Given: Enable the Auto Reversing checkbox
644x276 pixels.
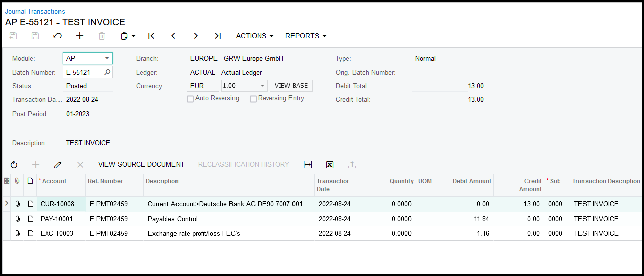Looking at the screenshot, I should [x=190, y=99].
